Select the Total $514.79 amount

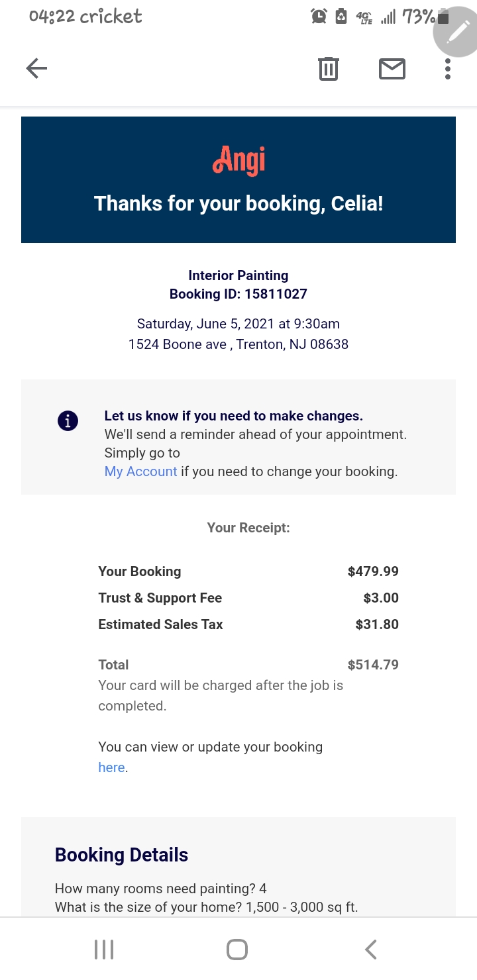coord(373,665)
